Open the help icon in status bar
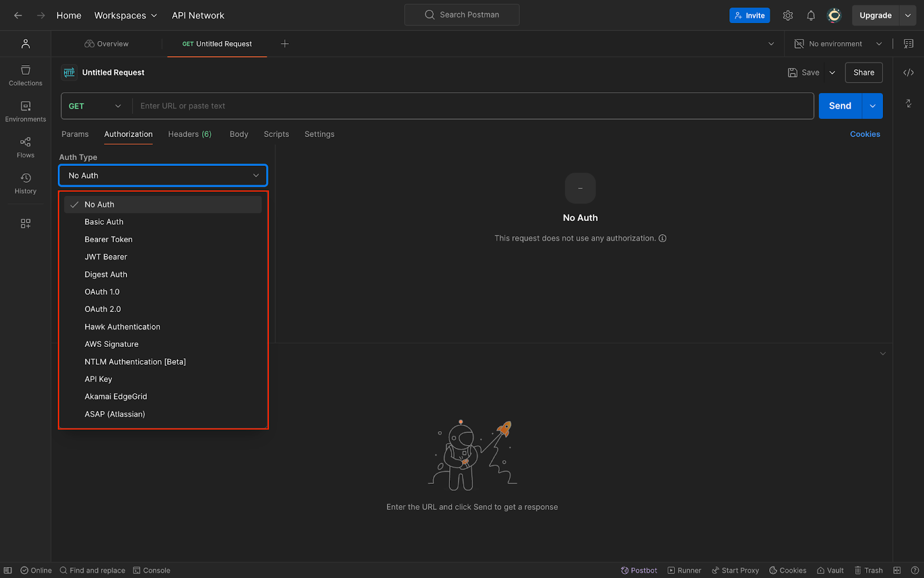This screenshot has height=578, width=924. 915,570
